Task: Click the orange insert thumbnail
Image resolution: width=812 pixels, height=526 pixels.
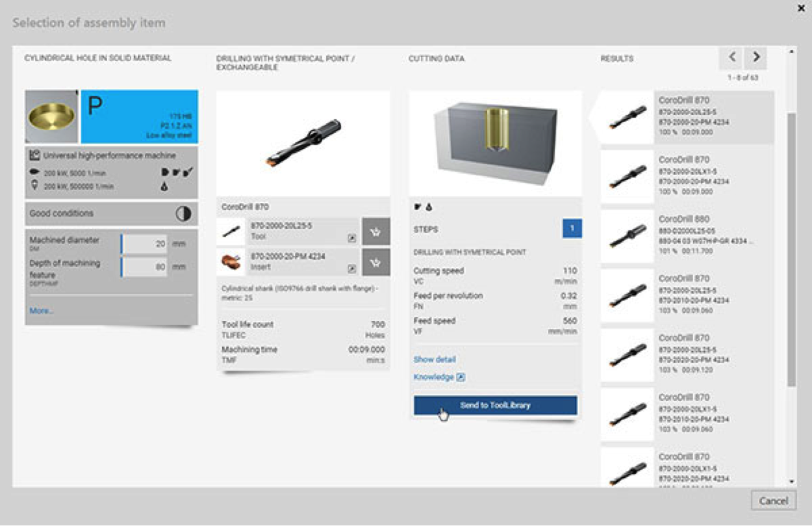Action: point(231,262)
